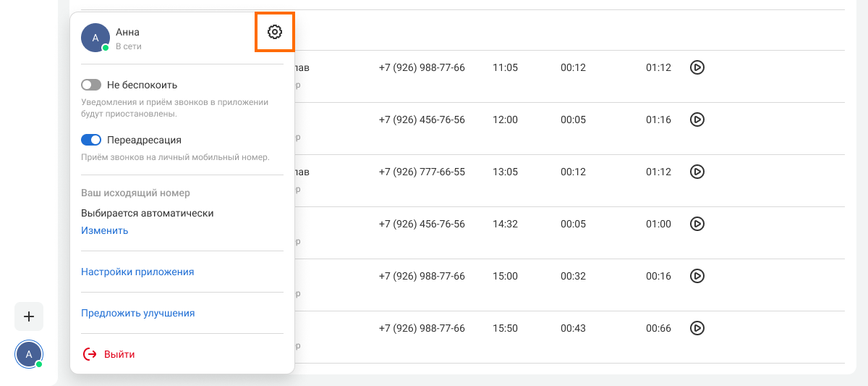
Task: Open "Настройки приложения"
Action: [137, 272]
